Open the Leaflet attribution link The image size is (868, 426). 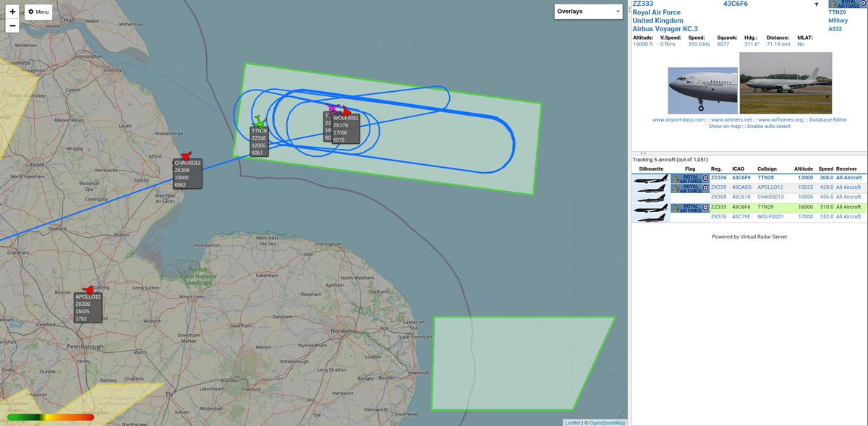coord(573,422)
